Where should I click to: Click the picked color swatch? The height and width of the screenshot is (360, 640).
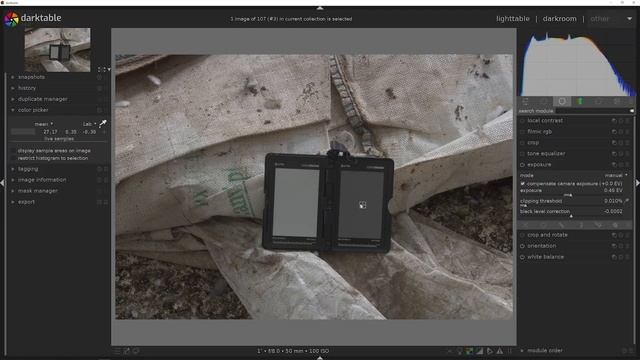pos(23,132)
